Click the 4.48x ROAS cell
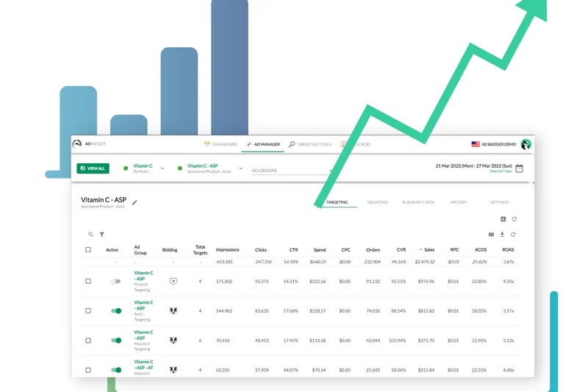Screen dimensions: 588x392 (508, 370)
